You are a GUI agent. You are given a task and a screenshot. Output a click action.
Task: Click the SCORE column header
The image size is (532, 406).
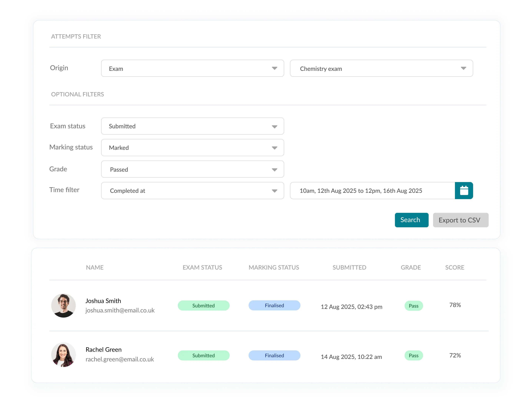(455, 267)
